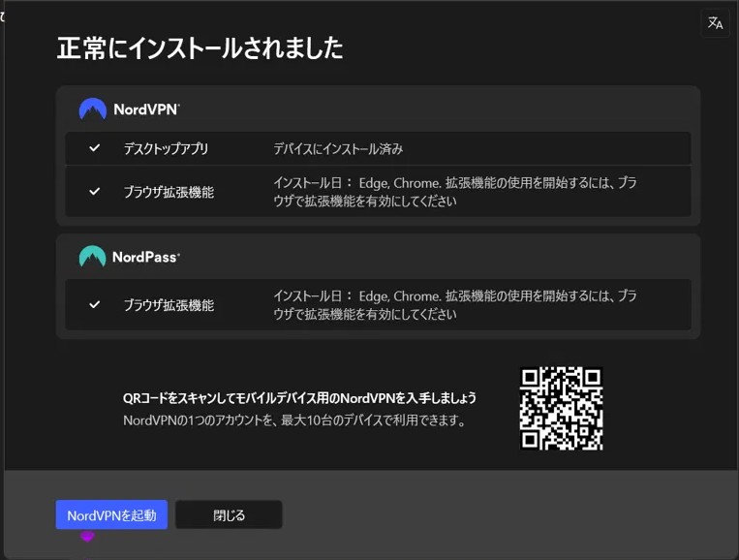Click QRコードをスキャンして heading text

pos(299,398)
